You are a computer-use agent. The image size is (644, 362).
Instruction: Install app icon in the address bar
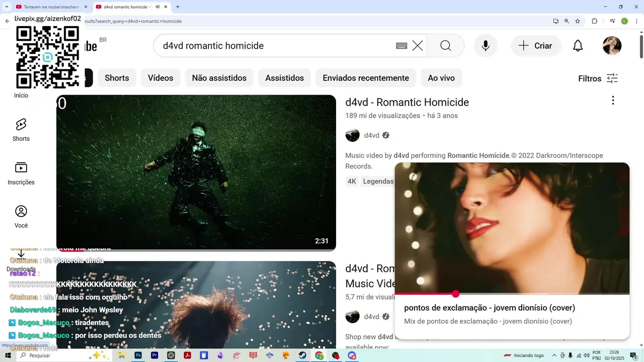(555, 21)
